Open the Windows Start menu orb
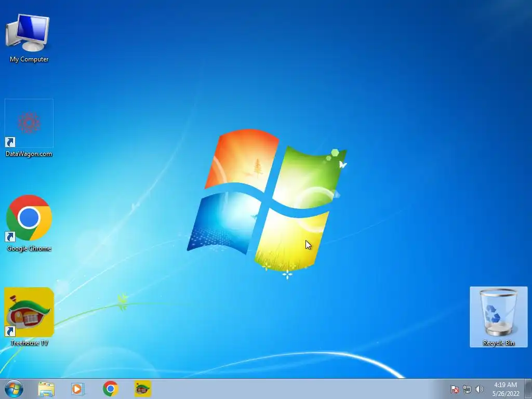This screenshot has height=399, width=532. (x=14, y=389)
